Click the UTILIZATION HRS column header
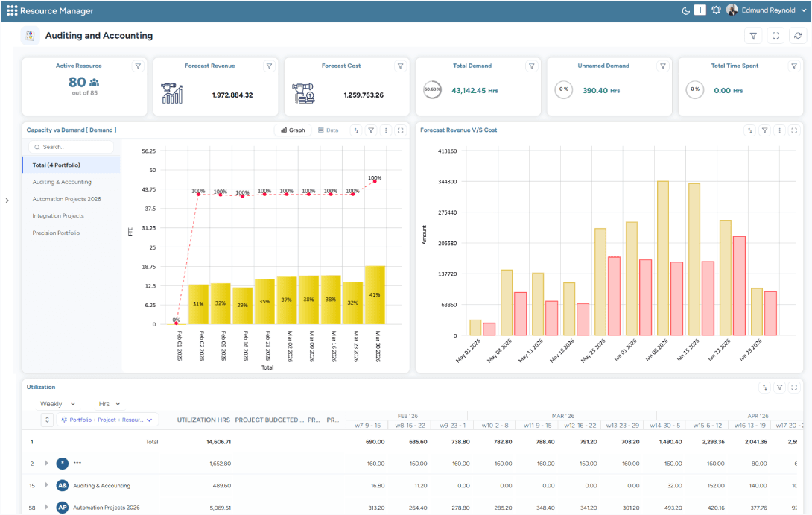812x515 pixels. 203,420
